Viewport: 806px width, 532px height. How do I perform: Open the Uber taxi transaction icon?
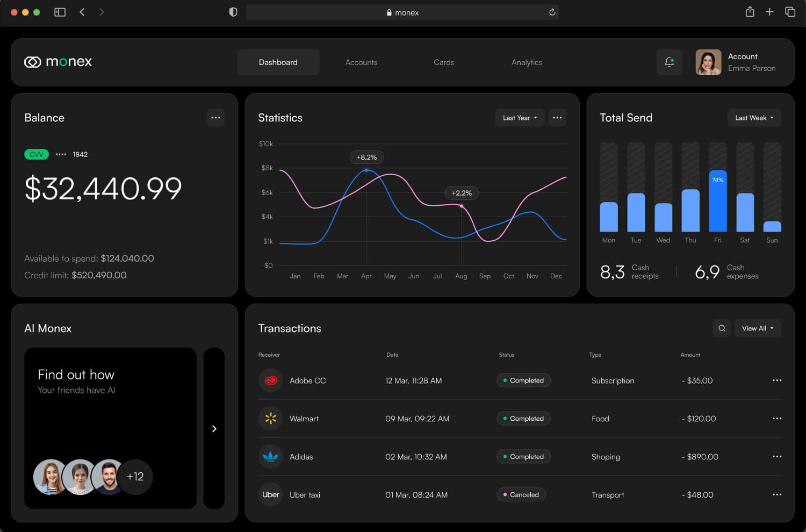[x=270, y=494]
